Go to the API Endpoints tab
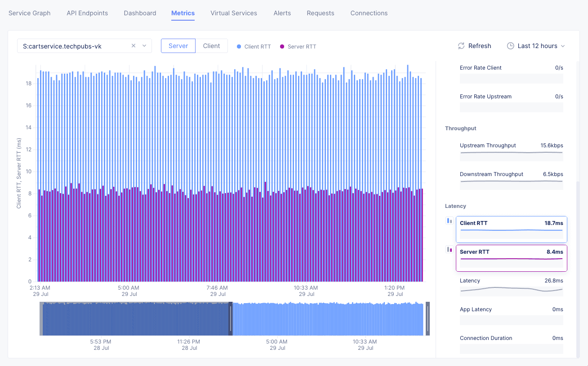The image size is (588, 366). (87, 13)
